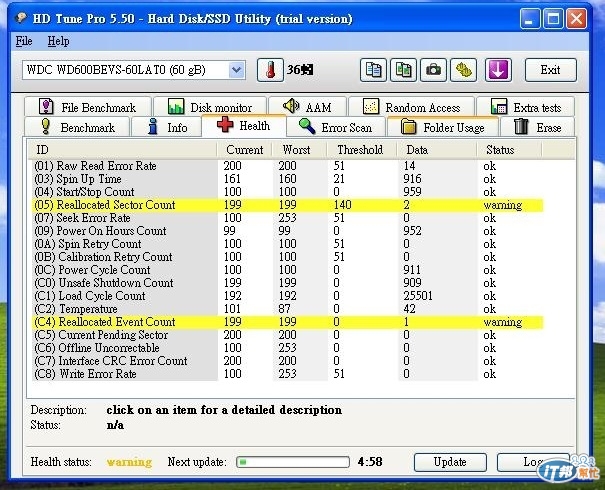Open the Random Access tab

click(412, 107)
